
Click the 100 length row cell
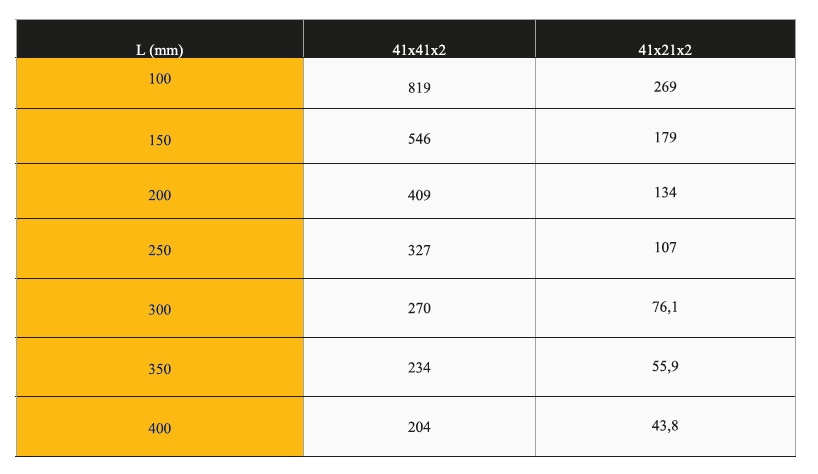[x=160, y=83]
